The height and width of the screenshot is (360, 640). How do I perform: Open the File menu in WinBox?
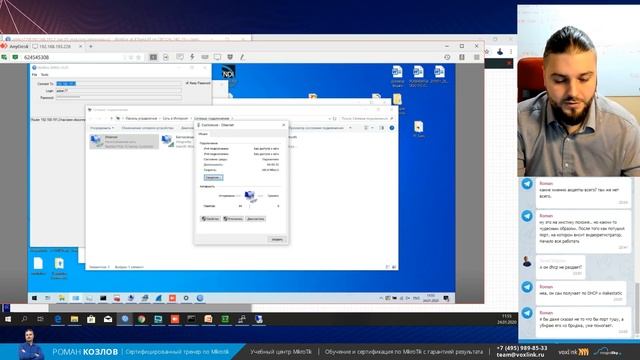(x=35, y=75)
